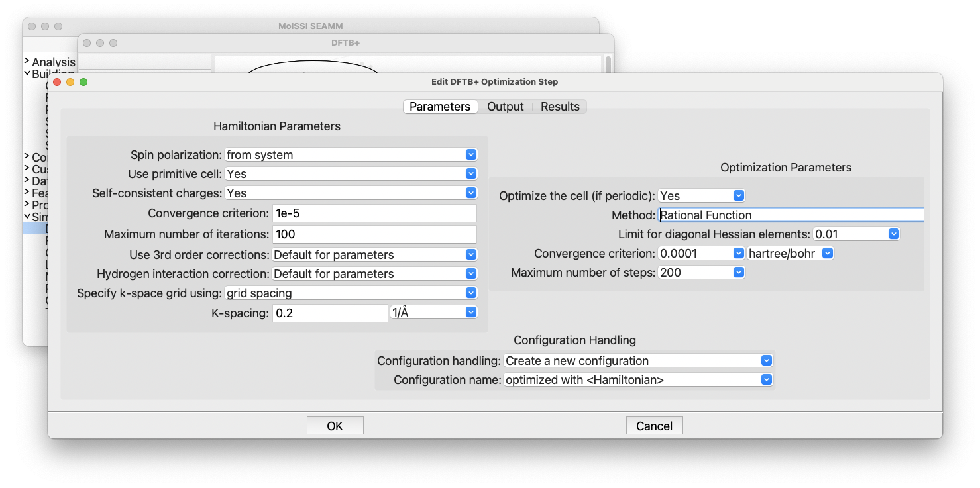Image resolution: width=980 pixels, height=488 pixels.
Task: Collapse the Building tree item in SEAMM window
Action: (x=27, y=73)
